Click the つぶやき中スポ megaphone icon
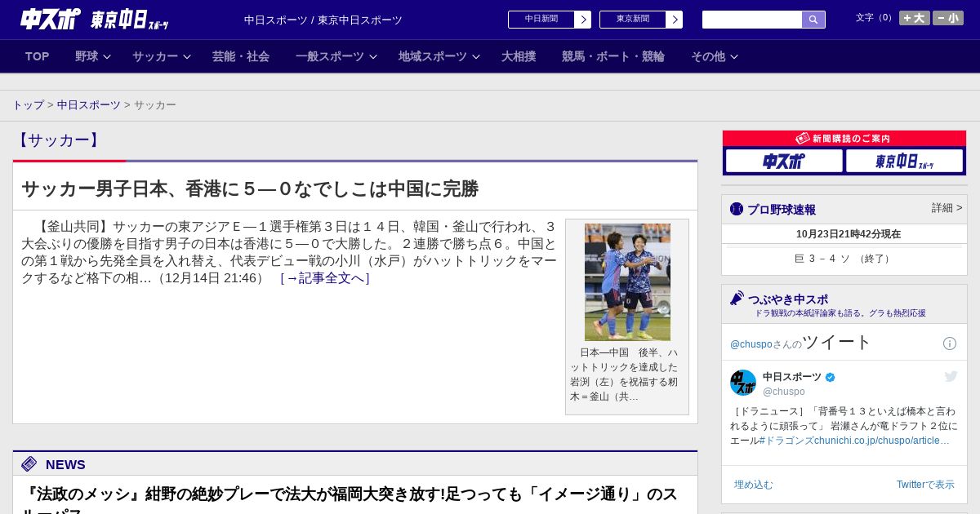The width and height of the screenshot is (980, 514). [x=737, y=299]
